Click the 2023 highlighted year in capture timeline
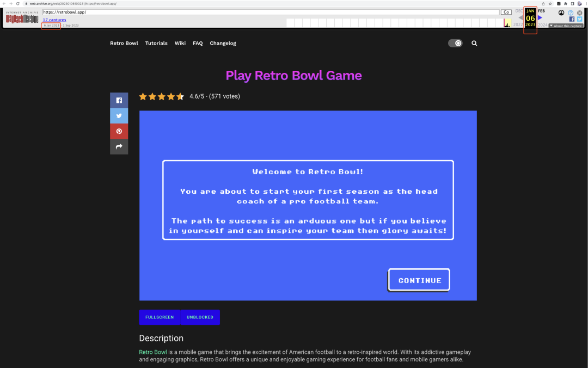This screenshot has height=368, width=588. tap(530, 24)
